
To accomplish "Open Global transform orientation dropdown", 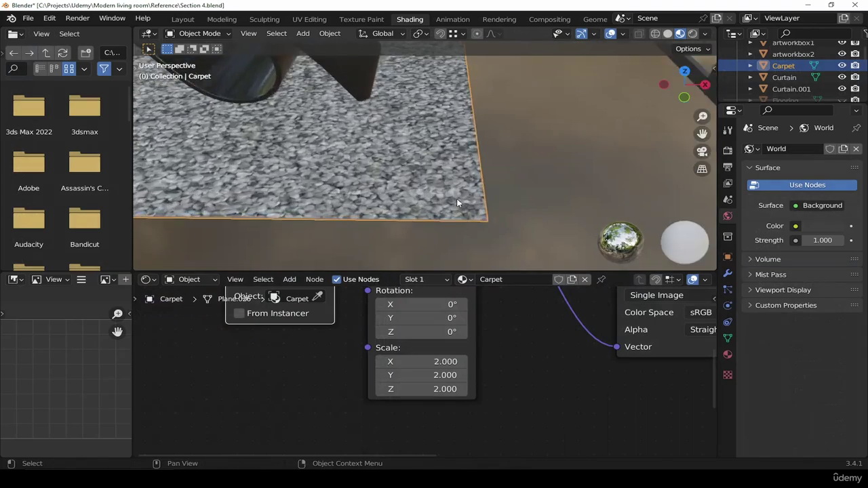I will pyautogui.click(x=381, y=33).
